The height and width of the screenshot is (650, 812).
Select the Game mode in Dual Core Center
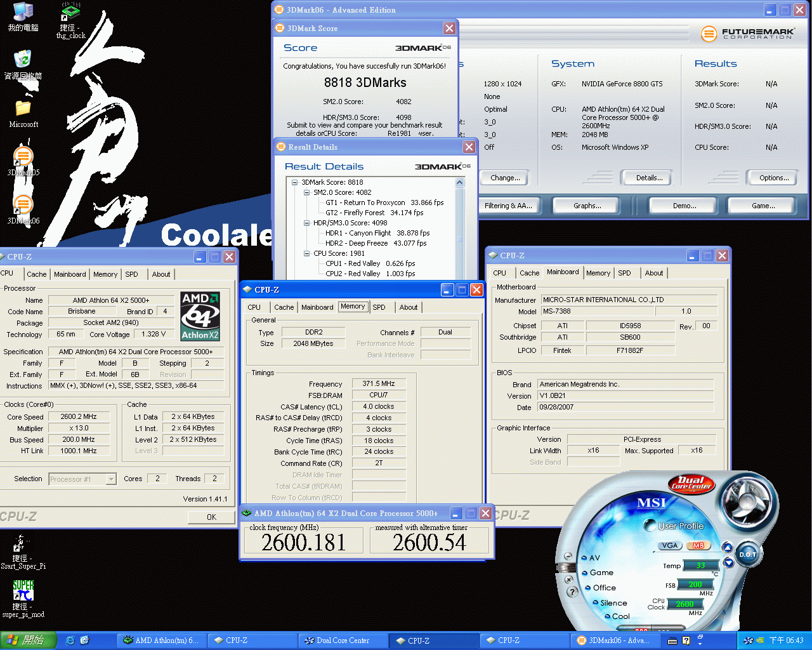coord(598,573)
